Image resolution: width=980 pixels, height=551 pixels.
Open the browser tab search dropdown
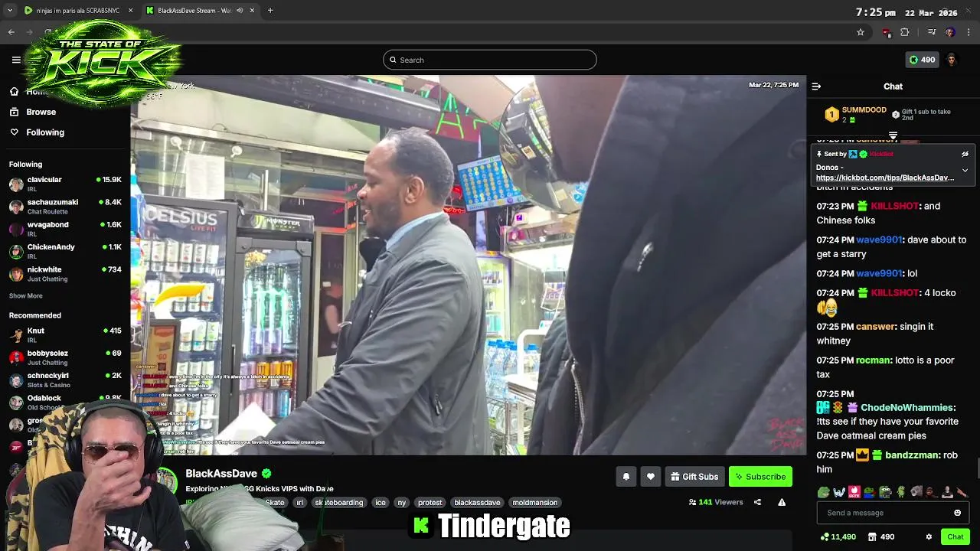pos(9,11)
